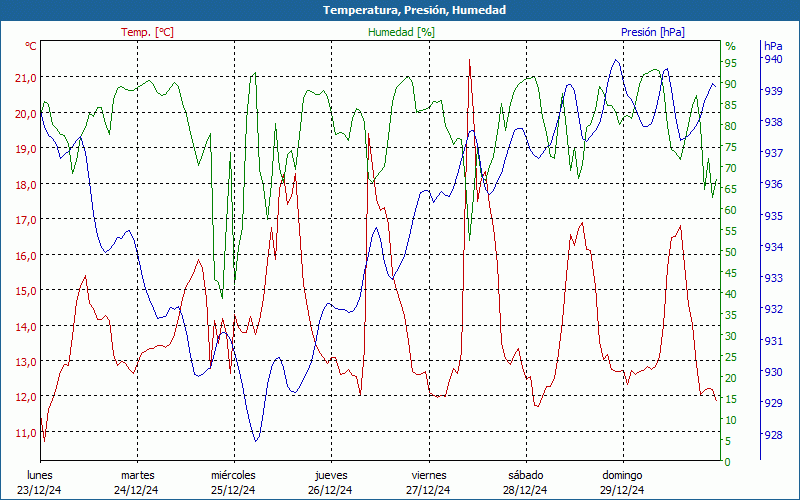Image resolution: width=800 pixels, height=500 pixels.
Task: Click the 928 pressure axis value
Action: coord(773,435)
